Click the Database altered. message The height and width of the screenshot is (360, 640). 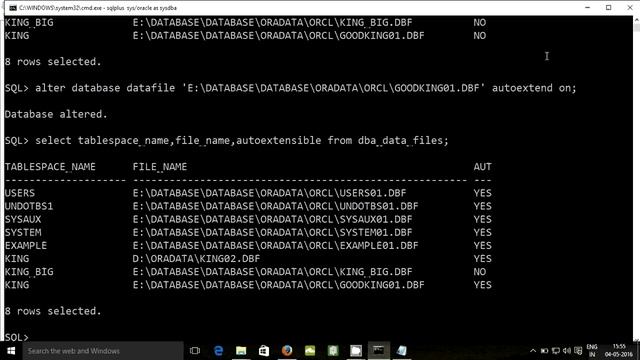pyautogui.click(x=56, y=114)
